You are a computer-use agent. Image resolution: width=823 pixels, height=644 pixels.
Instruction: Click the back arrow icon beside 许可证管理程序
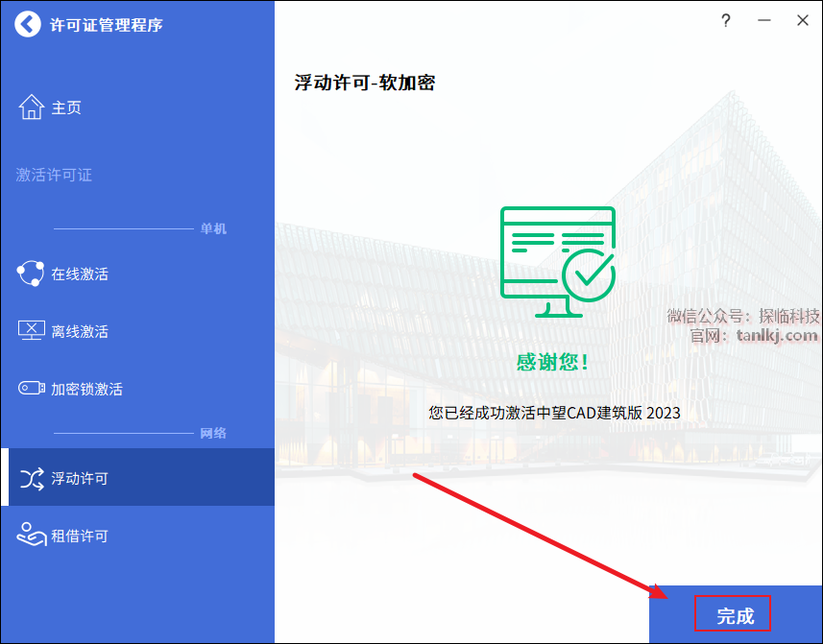(27, 24)
